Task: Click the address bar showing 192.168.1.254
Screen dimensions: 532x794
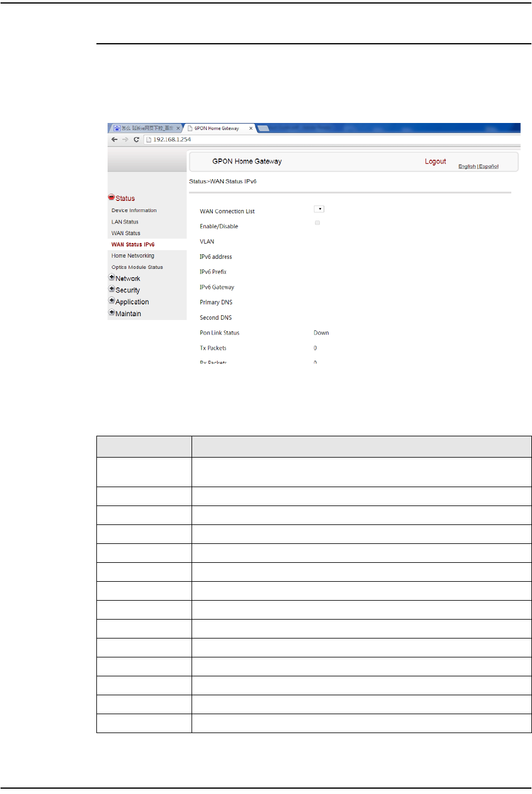Action: pyautogui.click(x=331, y=140)
